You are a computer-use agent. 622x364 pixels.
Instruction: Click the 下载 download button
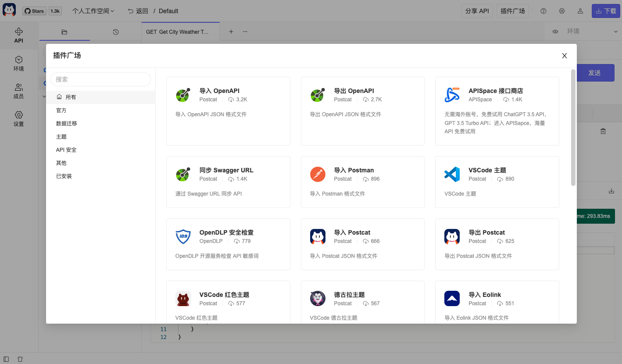[606, 11]
